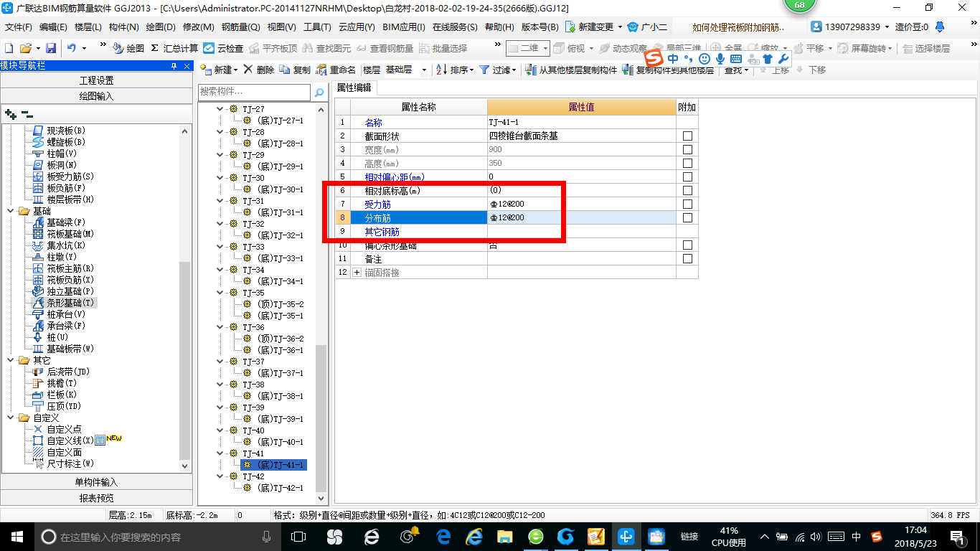Image resolution: width=980 pixels, height=551 pixels.
Task: Open 二维 view mode dropdown
Action: 528,48
